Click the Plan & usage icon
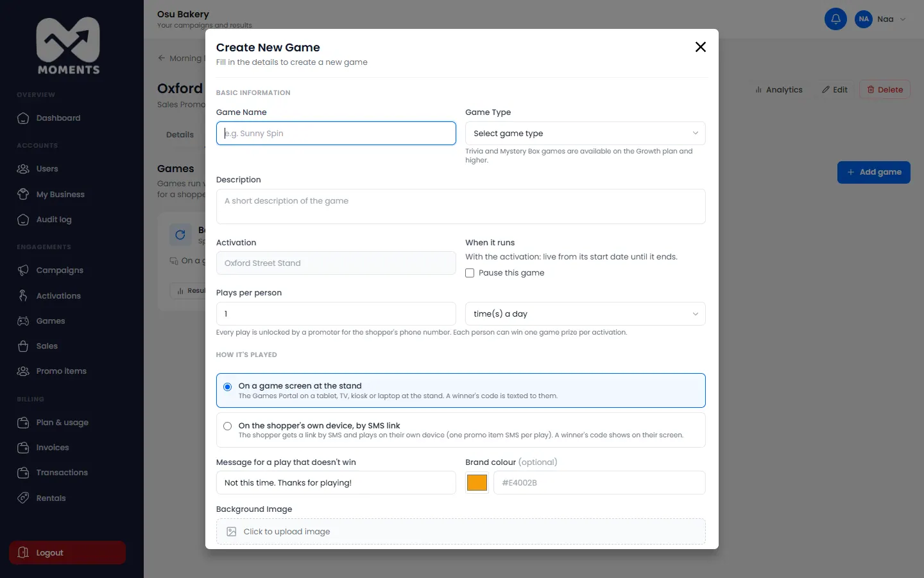924x578 pixels. tap(23, 423)
